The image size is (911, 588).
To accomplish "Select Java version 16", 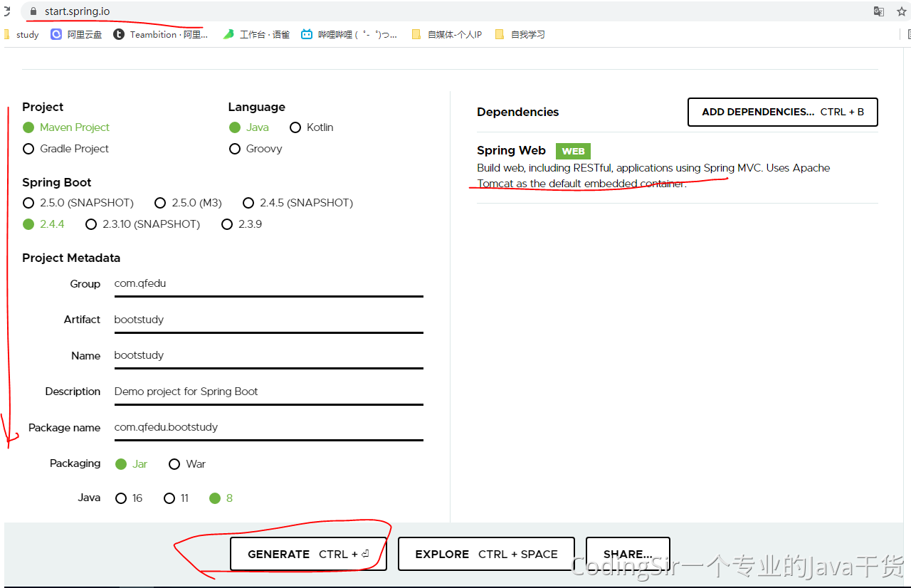I will click(130, 498).
